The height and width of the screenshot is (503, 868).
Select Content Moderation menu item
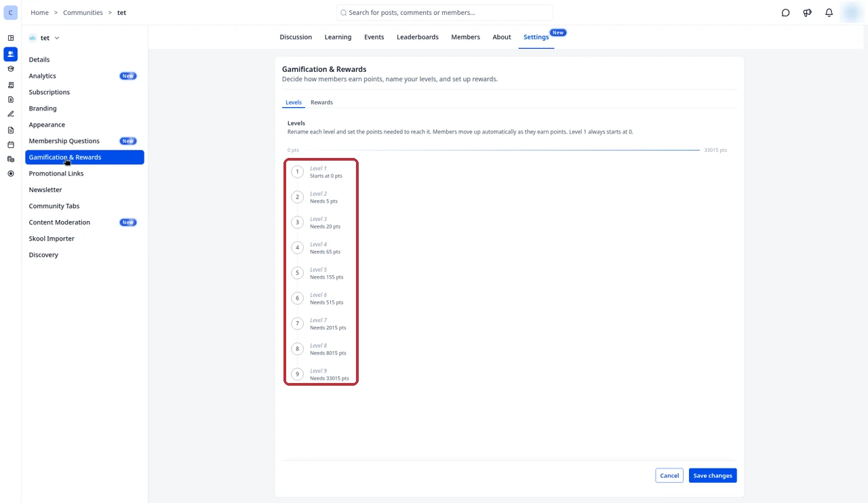[85, 222]
